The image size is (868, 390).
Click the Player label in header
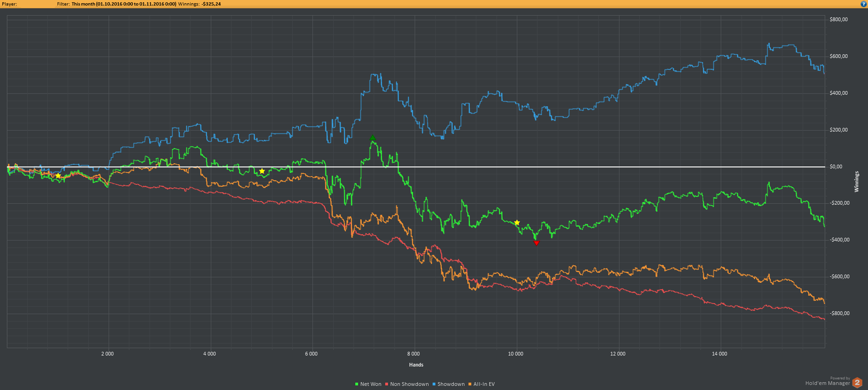pyautogui.click(x=9, y=4)
